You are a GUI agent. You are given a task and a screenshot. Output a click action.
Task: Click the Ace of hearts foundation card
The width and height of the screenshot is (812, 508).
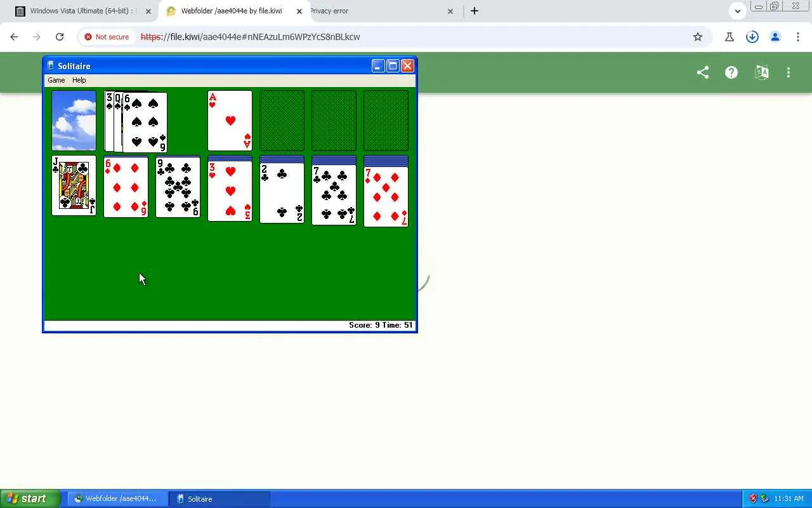coord(230,121)
